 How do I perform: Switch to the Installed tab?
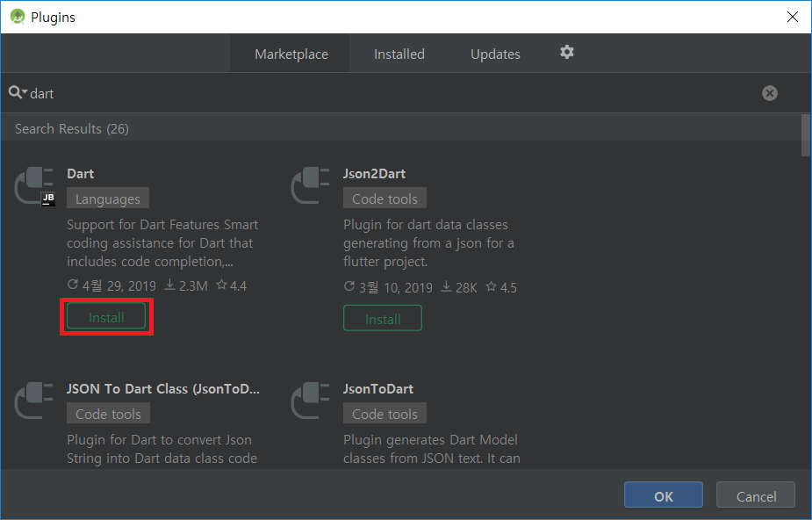pyautogui.click(x=399, y=54)
